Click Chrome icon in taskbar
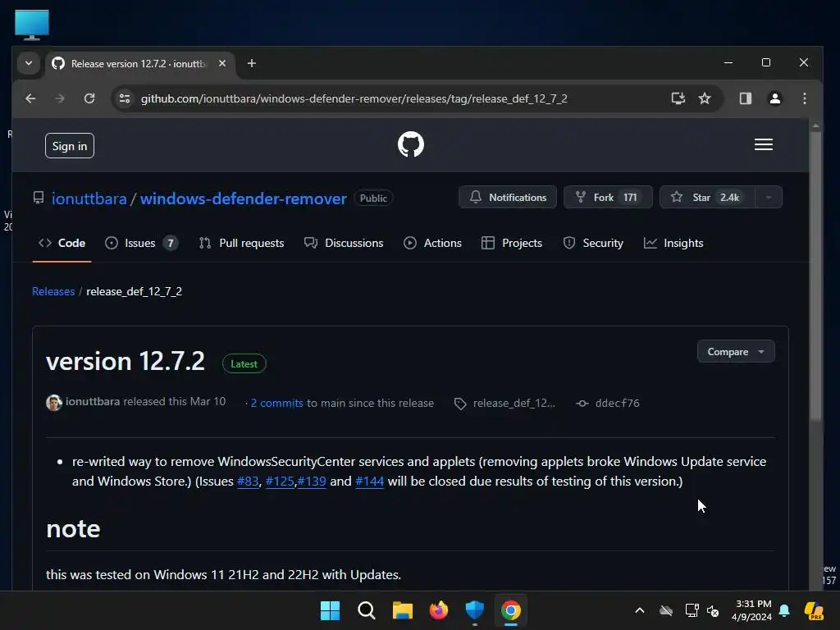840x630 pixels. tap(511, 610)
